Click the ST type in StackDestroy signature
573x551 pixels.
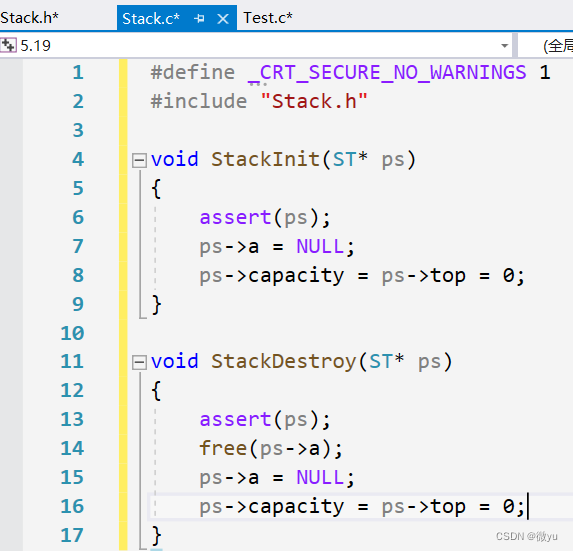pyautogui.click(x=381, y=361)
